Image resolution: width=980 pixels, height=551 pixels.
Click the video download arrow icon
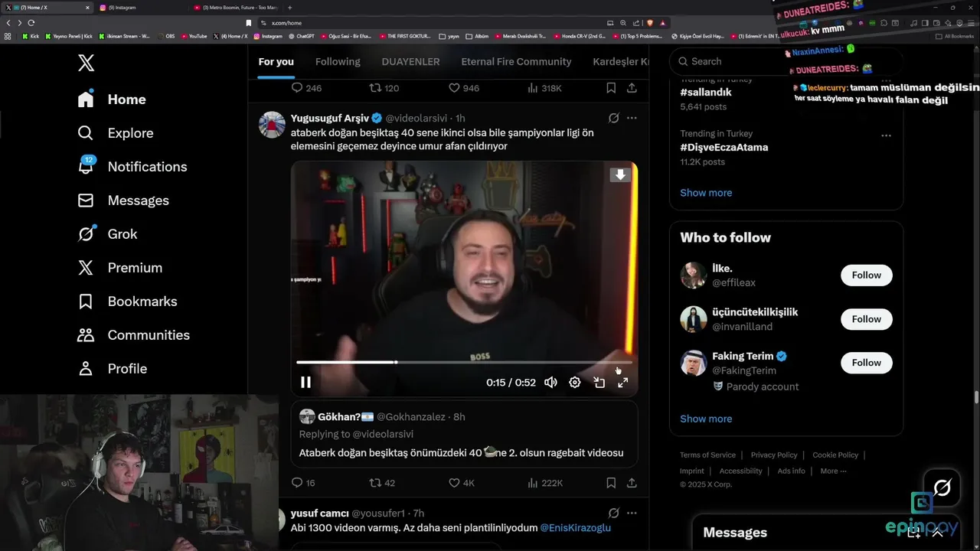[x=620, y=174]
